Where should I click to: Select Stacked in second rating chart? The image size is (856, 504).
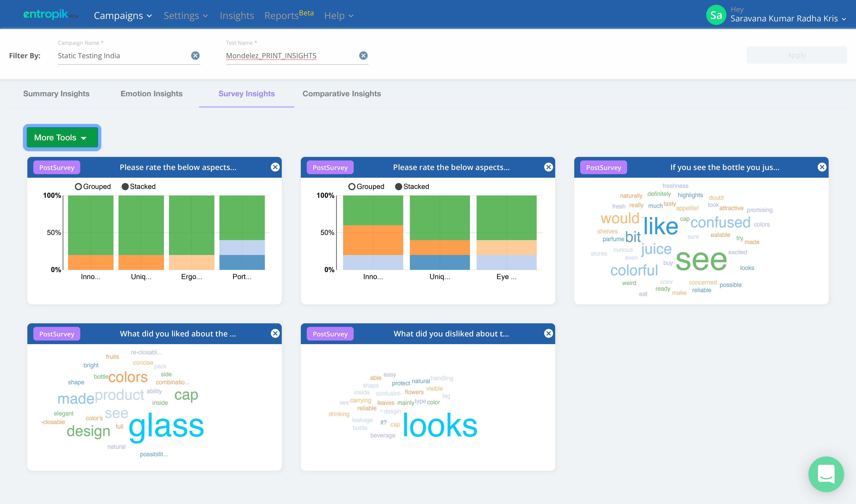pyautogui.click(x=398, y=186)
